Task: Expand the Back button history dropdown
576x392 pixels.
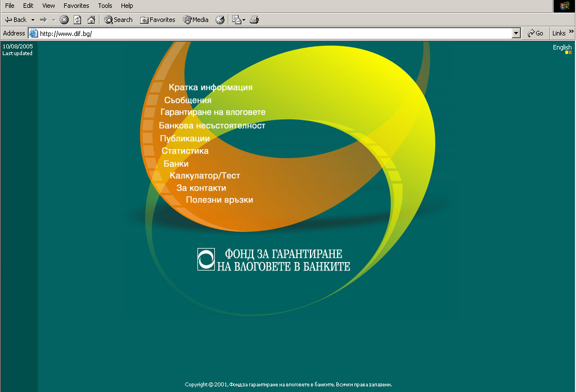Action: pyautogui.click(x=33, y=20)
